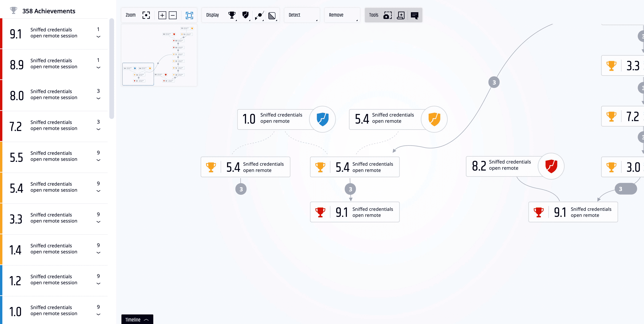The height and width of the screenshot is (324, 644).
Task: Zoom in with the plus button
Action: 162,15
